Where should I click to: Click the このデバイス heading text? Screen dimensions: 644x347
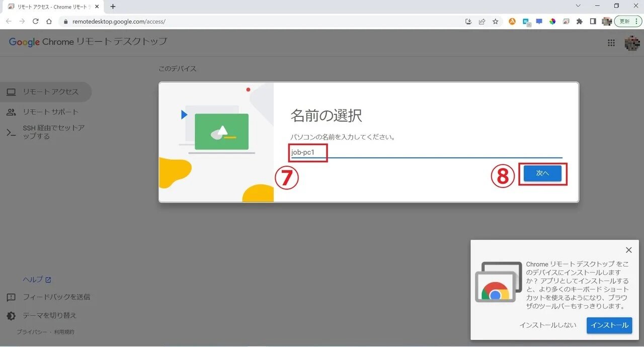tap(178, 68)
